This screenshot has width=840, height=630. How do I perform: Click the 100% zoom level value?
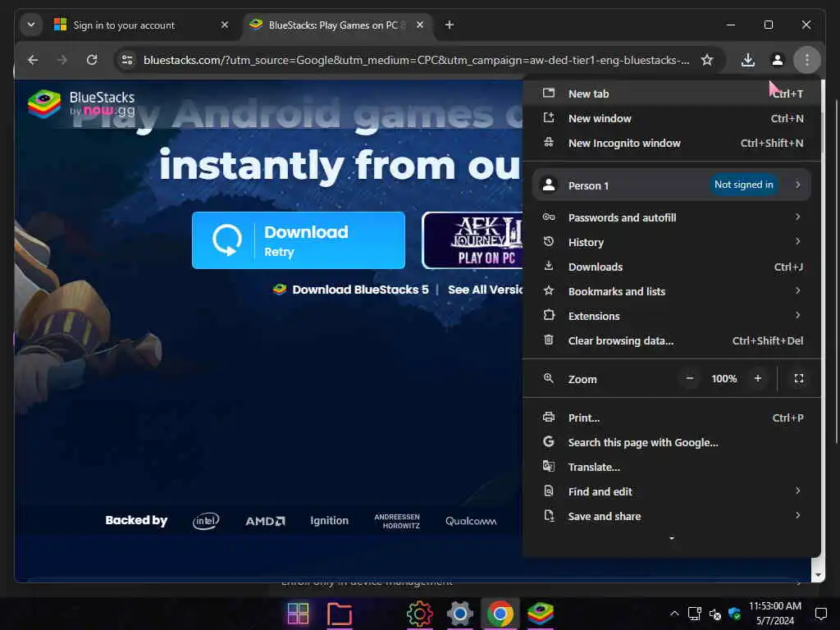coord(724,379)
